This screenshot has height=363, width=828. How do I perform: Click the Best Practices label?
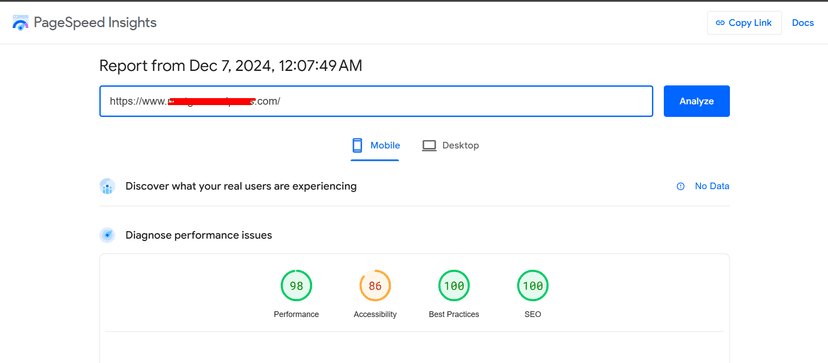tap(454, 314)
